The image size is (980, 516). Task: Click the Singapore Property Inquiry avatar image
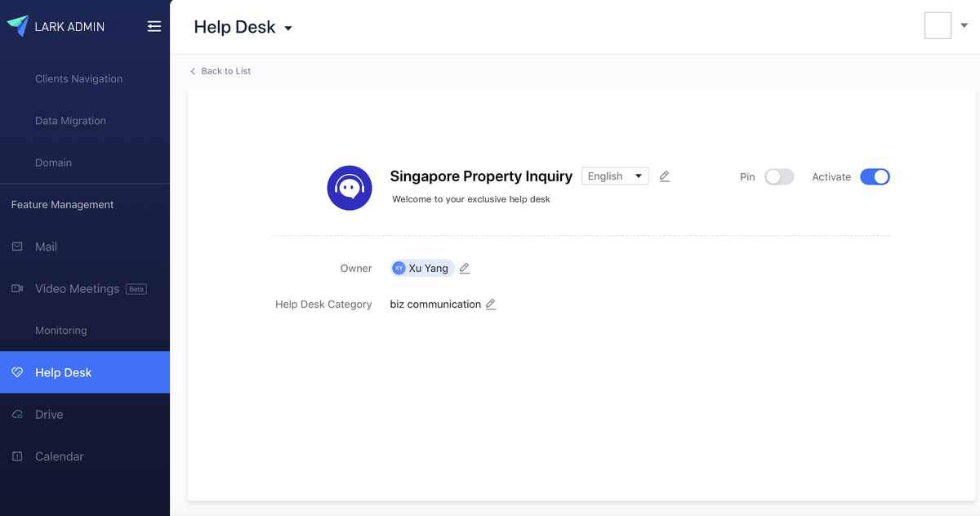click(350, 188)
